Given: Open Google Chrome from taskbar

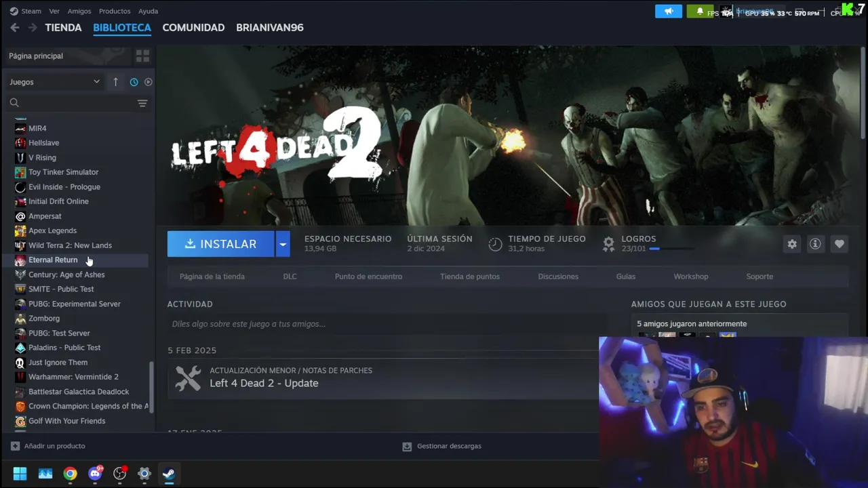Looking at the screenshot, I should click(x=70, y=474).
